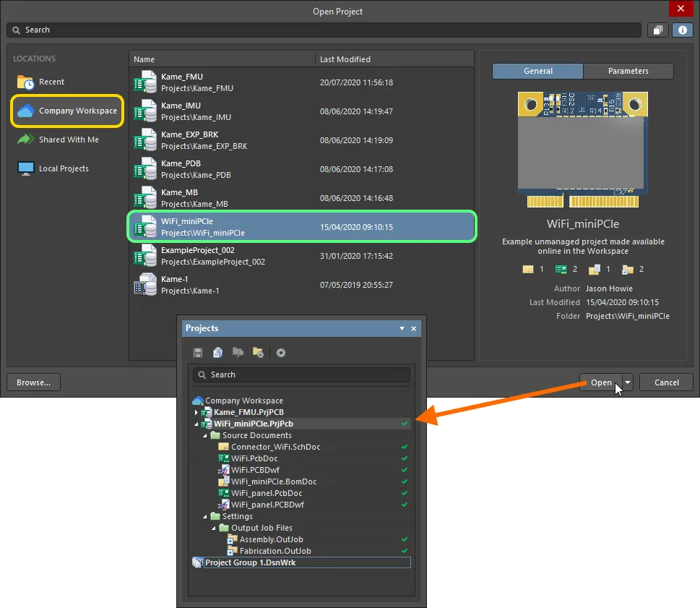Click the Open Project search field
700x608 pixels.
coord(324,30)
